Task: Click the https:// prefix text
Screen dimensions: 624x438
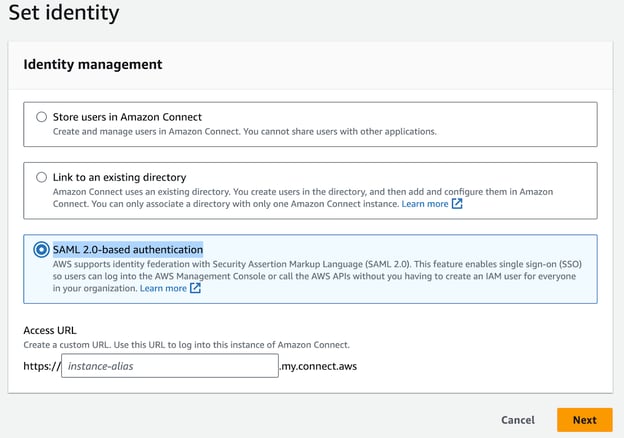Action: click(42, 366)
